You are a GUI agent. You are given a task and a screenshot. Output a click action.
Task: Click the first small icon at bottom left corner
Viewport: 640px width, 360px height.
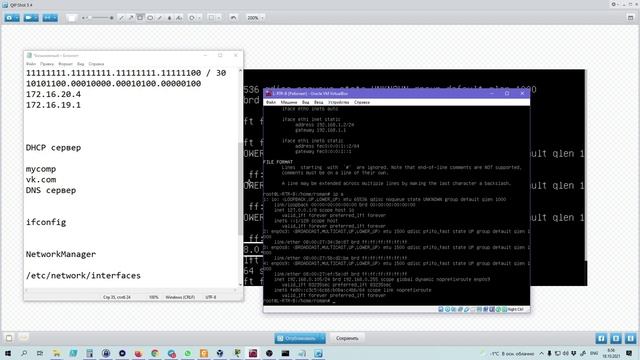[9, 338]
